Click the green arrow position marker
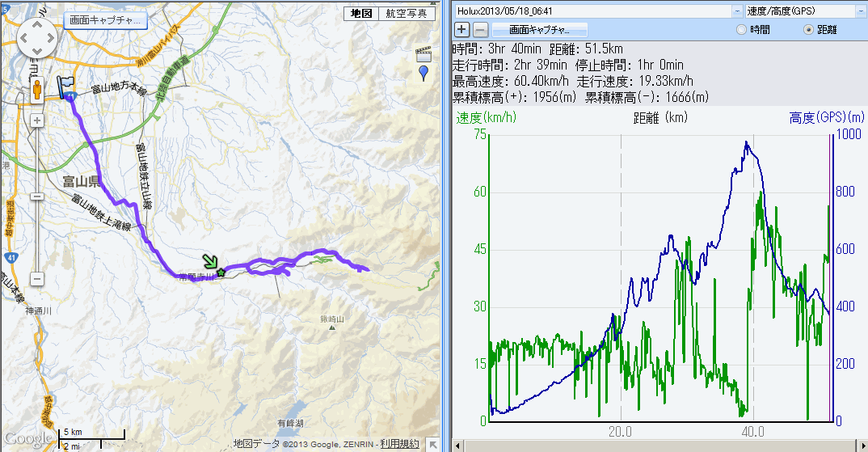Viewport: 868px width, 452px height. (209, 261)
